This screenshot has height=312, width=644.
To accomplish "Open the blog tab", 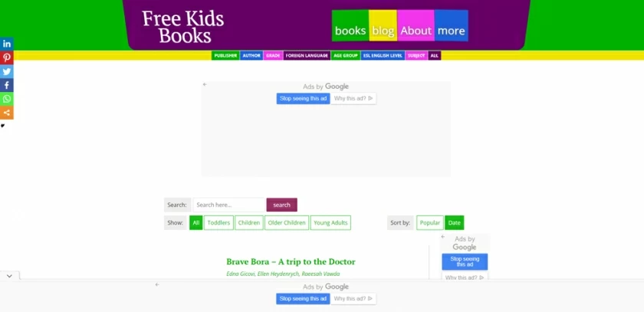I will coord(383,31).
